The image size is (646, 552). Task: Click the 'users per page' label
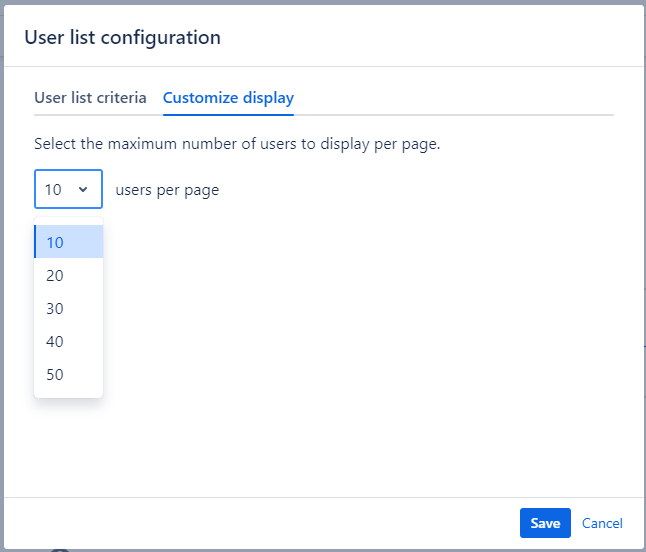click(x=167, y=190)
